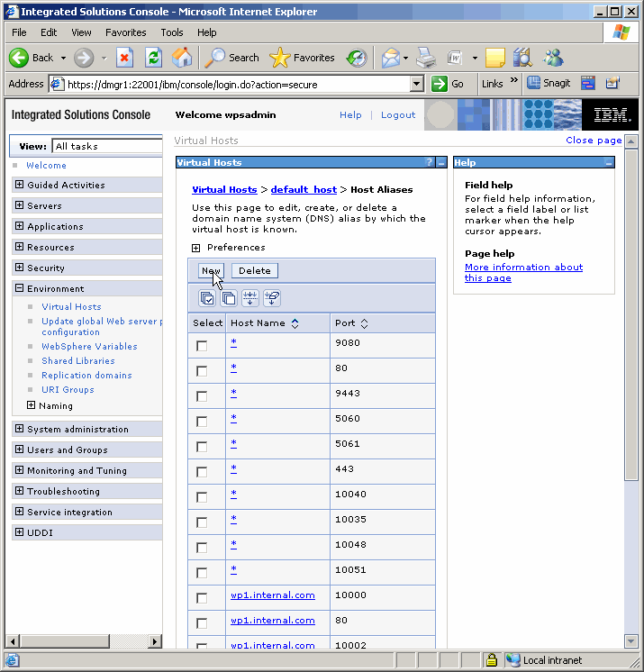
Task: Click the browser address URL field
Action: pos(234,84)
